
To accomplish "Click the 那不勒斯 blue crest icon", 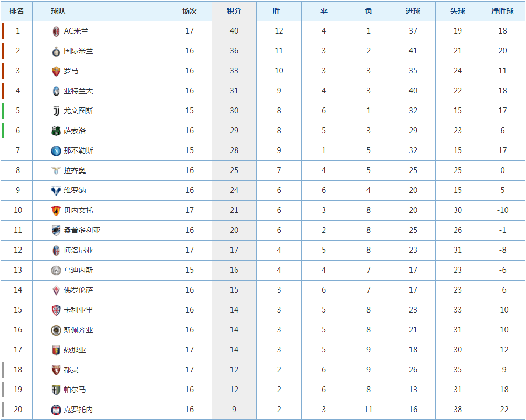I will pos(56,150).
